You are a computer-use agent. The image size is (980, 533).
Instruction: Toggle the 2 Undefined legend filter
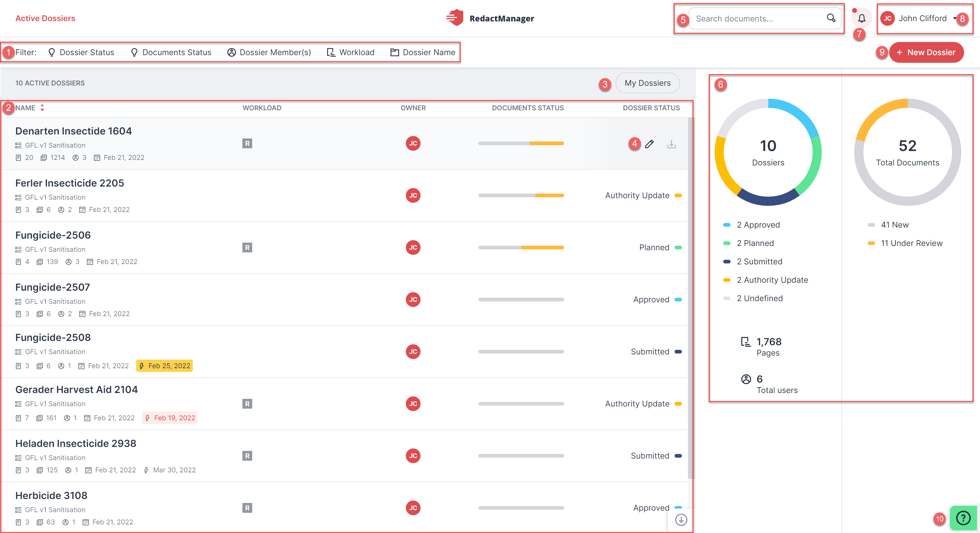pyautogui.click(x=753, y=298)
